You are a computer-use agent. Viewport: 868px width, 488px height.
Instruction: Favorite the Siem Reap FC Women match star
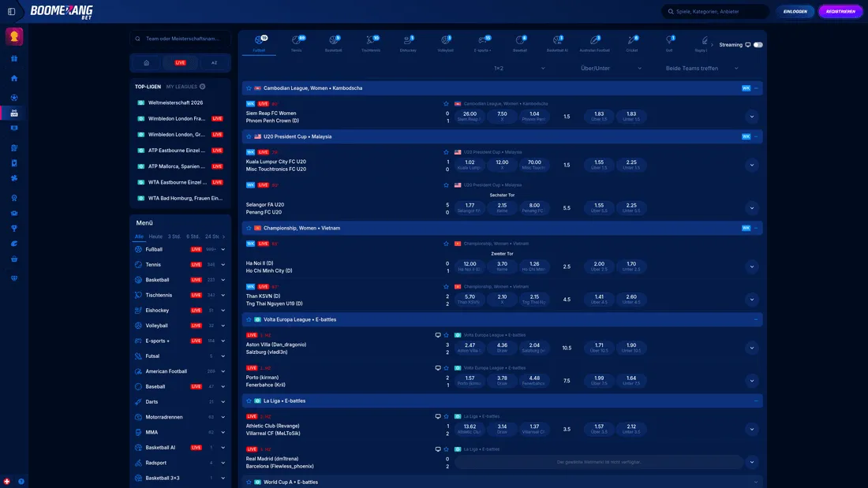(x=446, y=103)
